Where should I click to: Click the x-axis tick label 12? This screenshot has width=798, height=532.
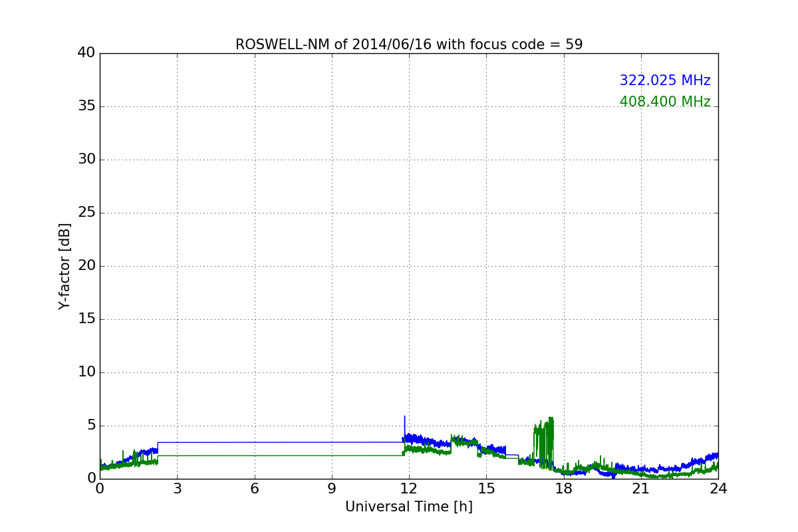coord(409,489)
